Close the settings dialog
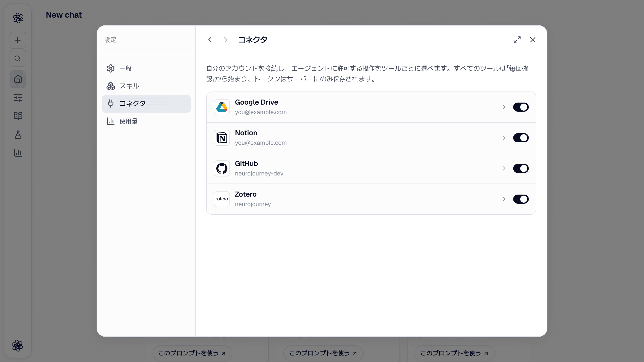The width and height of the screenshot is (644, 362). 533,40
